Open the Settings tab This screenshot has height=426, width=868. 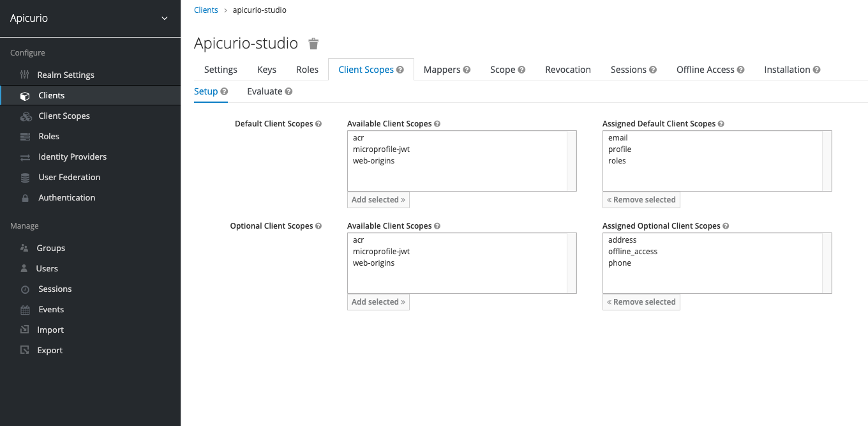221,70
